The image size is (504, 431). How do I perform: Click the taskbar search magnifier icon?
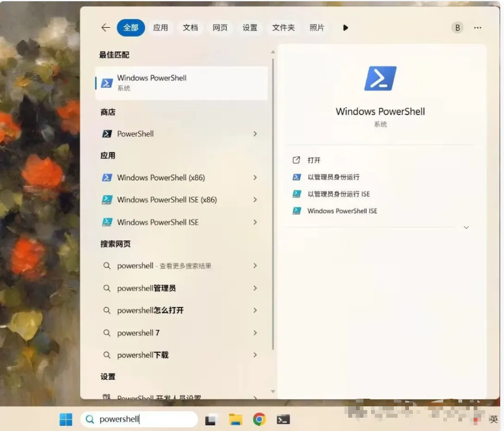90,420
